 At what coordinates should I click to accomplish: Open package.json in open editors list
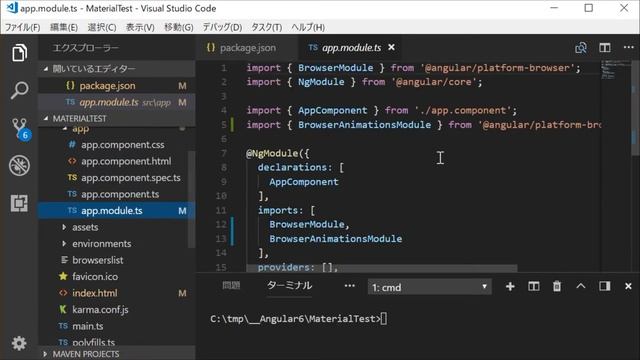pyautogui.click(x=117, y=86)
